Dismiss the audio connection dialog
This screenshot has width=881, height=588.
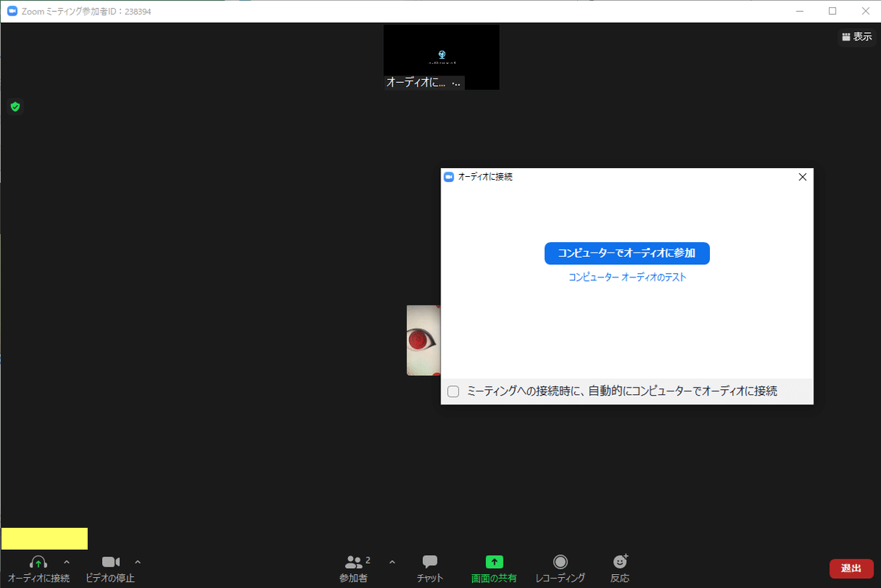point(802,177)
